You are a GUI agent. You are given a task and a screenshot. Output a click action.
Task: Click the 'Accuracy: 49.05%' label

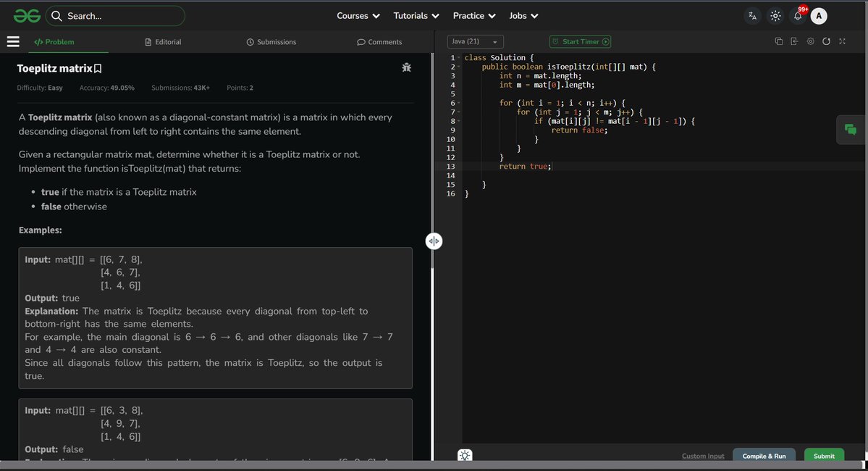(107, 88)
